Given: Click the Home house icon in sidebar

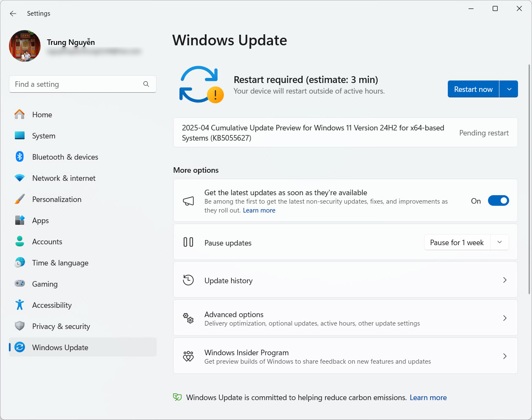Looking at the screenshot, I should pyautogui.click(x=19, y=114).
